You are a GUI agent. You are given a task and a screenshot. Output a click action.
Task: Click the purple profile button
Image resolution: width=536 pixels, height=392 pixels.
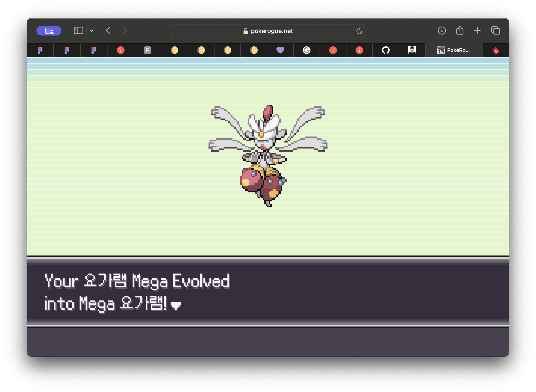point(49,31)
